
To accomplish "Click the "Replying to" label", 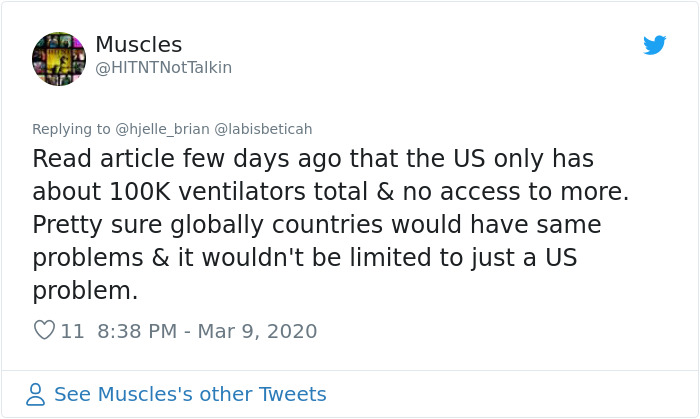I will 71,129.
